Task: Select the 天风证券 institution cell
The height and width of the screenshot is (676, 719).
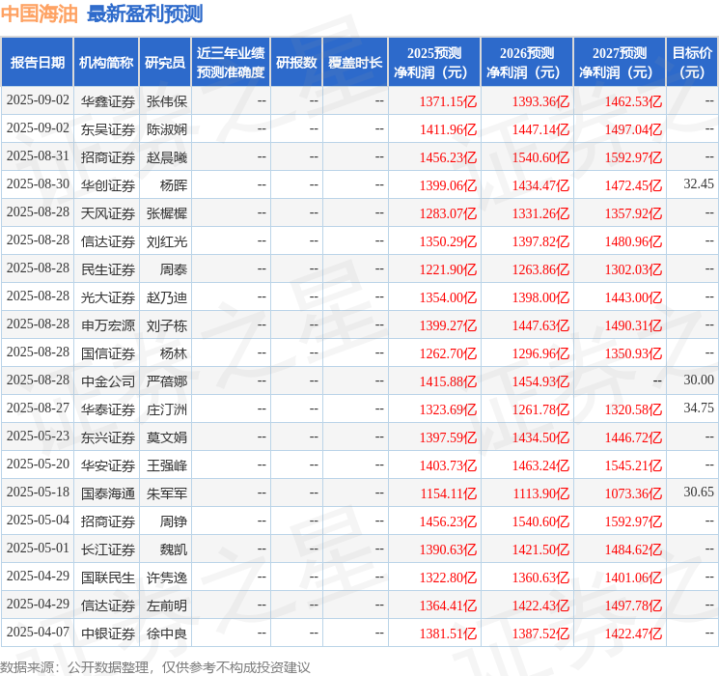Action: coord(108,213)
